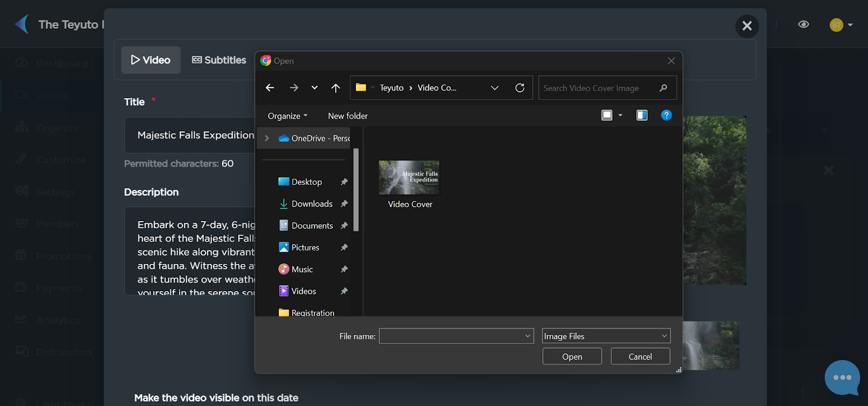The image size is (868, 406).
Task: Open the chat support bubble
Action: click(x=842, y=377)
